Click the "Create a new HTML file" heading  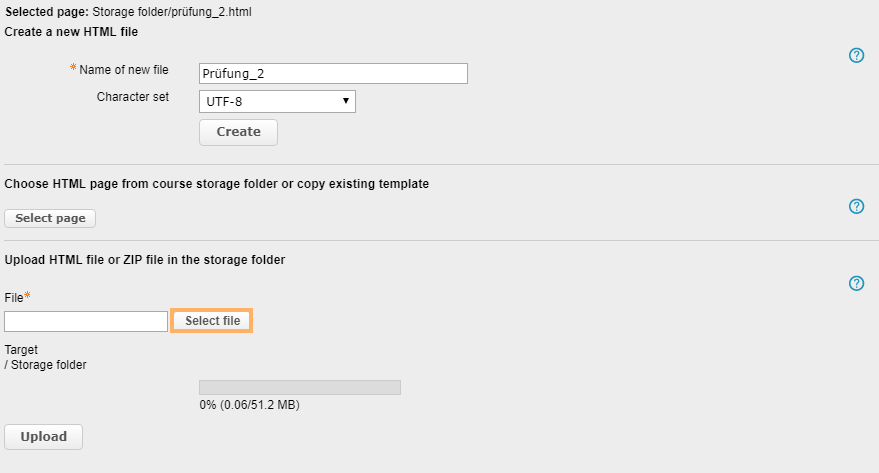pos(71,32)
